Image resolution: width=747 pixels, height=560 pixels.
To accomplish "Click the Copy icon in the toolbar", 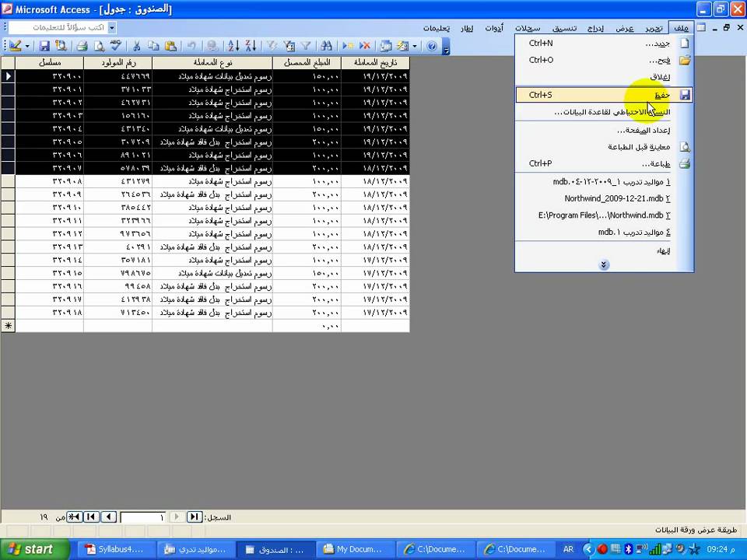I will [153, 46].
